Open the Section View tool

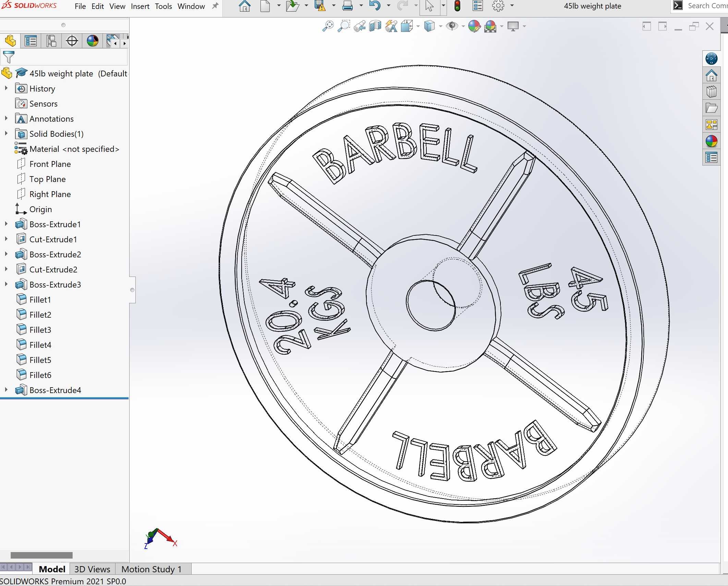(x=375, y=26)
